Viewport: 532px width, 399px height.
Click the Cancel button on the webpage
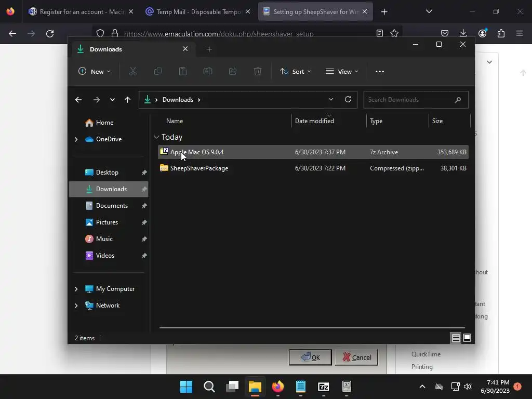[x=356, y=357]
